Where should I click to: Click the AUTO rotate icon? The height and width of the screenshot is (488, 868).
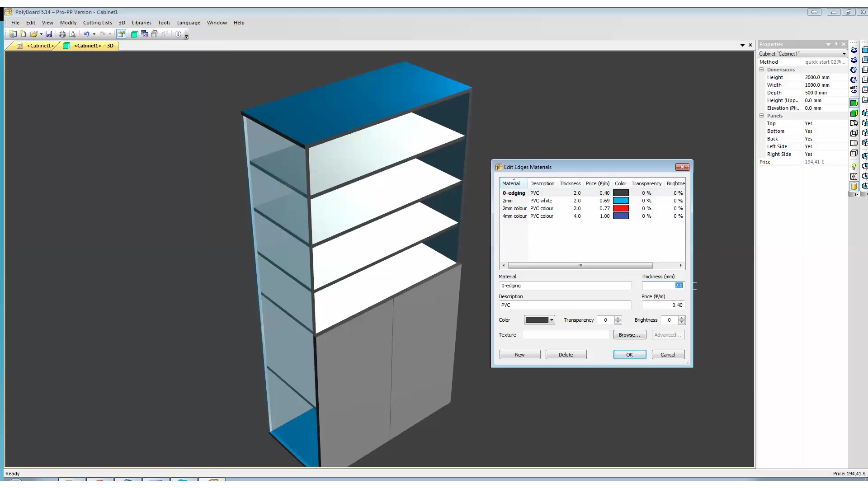(x=854, y=89)
